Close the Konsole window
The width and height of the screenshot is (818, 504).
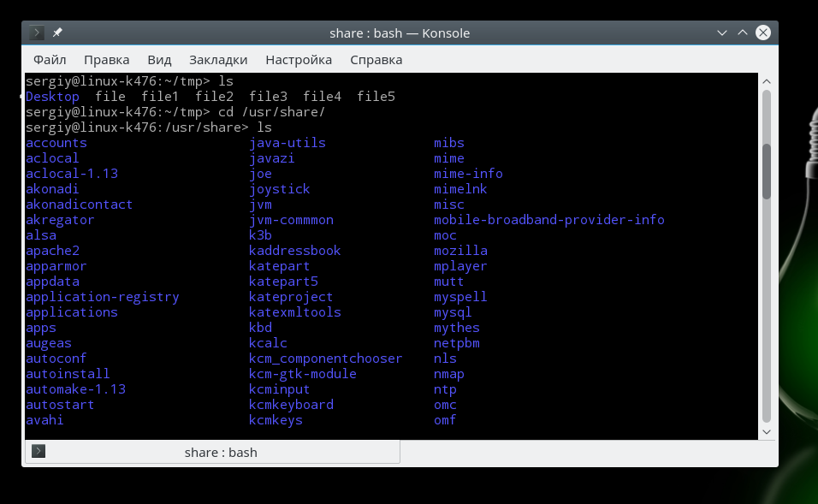pos(763,33)
